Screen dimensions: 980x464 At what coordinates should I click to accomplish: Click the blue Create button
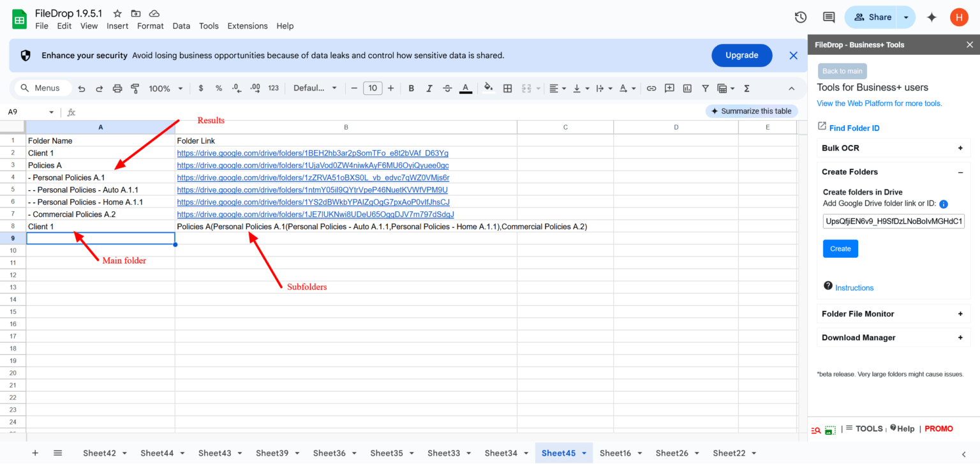[x=840, y=249]
